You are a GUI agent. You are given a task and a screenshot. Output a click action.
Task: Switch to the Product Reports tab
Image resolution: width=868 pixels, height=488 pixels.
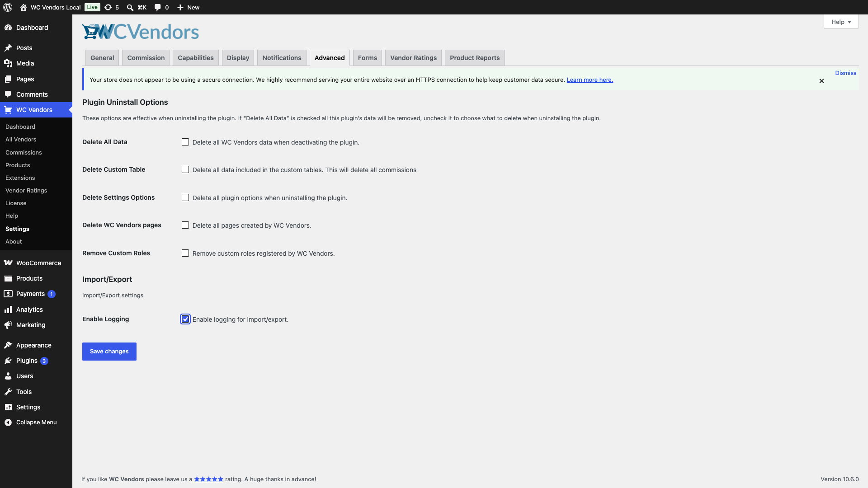pyautogui.click(x=475, y=58)
